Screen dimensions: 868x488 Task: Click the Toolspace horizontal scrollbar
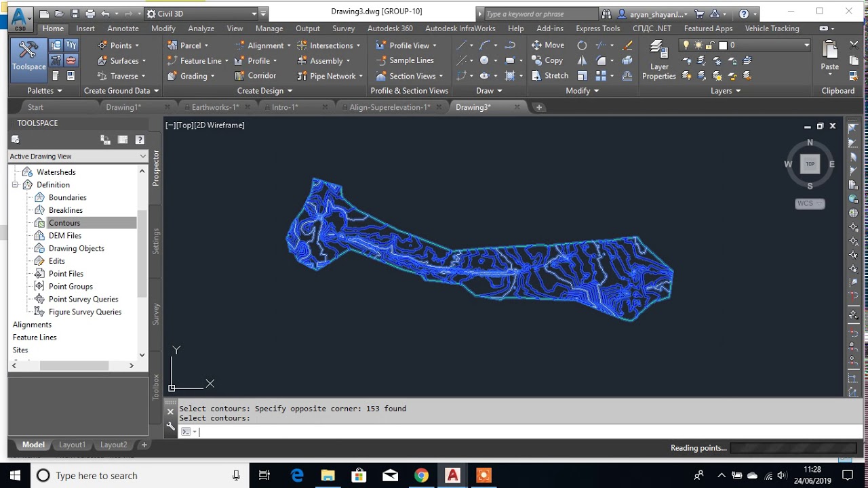point(73,365)
